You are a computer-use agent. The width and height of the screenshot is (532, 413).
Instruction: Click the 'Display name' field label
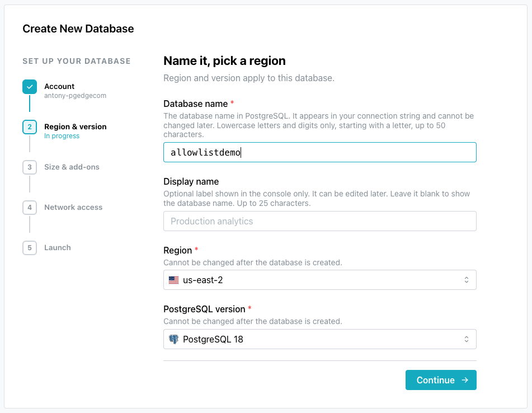pyautogui.click(x=191, y=181)
